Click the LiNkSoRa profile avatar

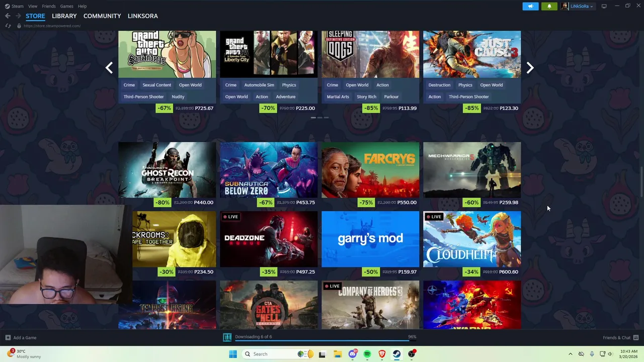[565, 6]
